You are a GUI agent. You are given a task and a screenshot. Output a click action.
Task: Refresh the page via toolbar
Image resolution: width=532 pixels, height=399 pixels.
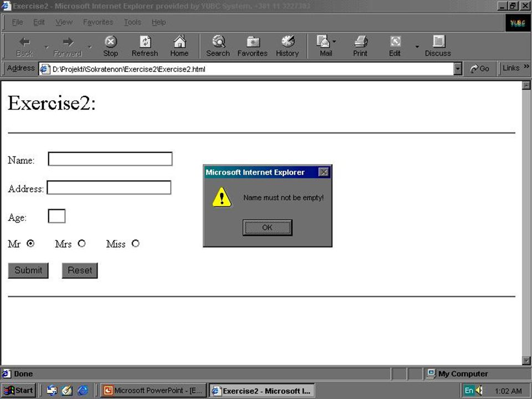[145, 47]
